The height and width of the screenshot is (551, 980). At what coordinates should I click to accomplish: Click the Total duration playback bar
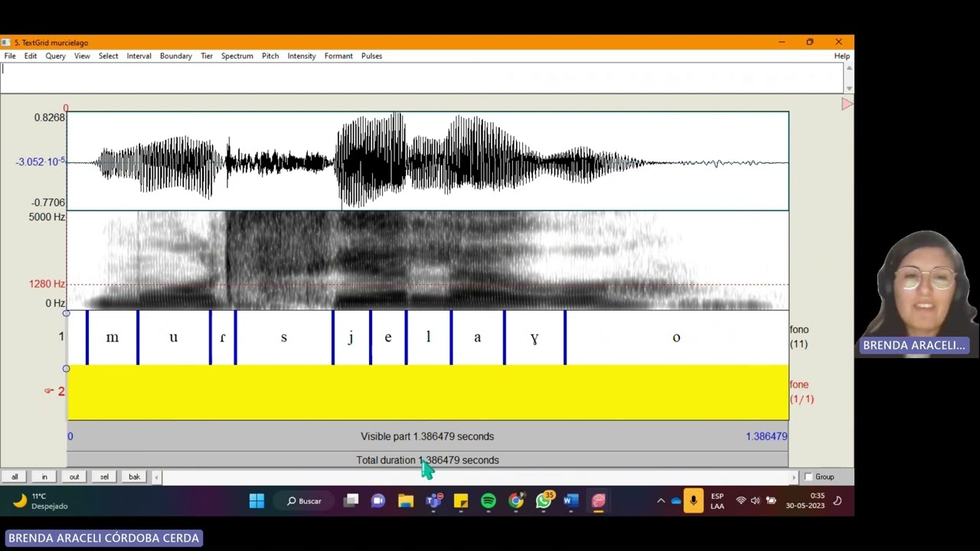click(427, 460)
